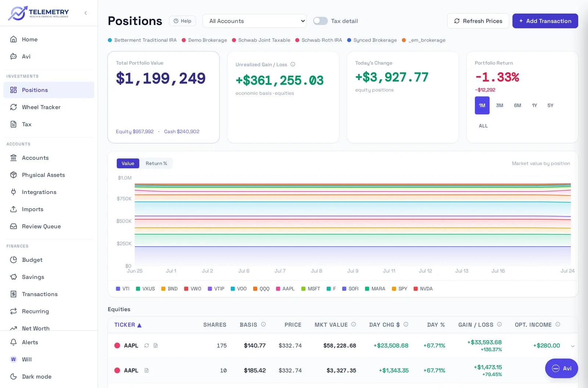The width and height of the screenshot is (588, 388).
Task: Click the Alerts bell icon
Action: pos(14,342)
